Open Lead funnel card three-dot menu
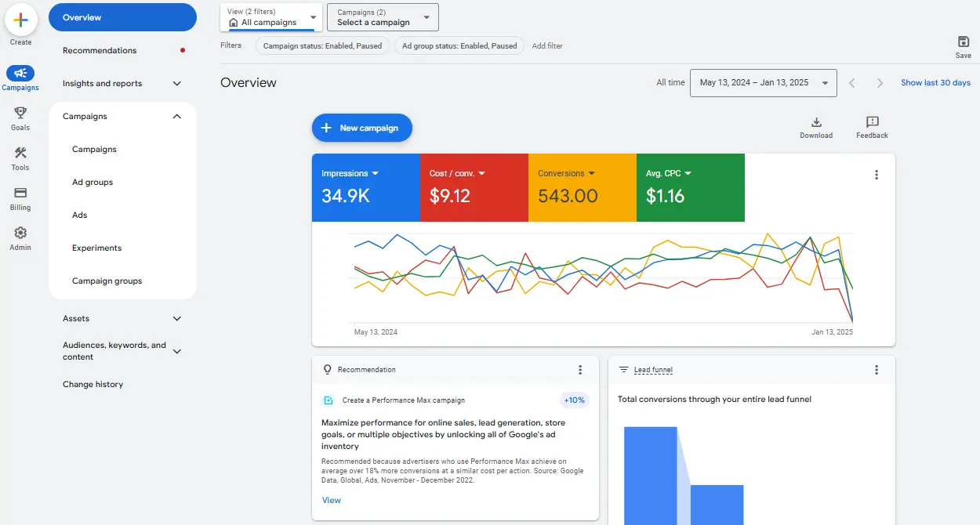The height and width of the screenshot is (525, 980). (877, 370)
